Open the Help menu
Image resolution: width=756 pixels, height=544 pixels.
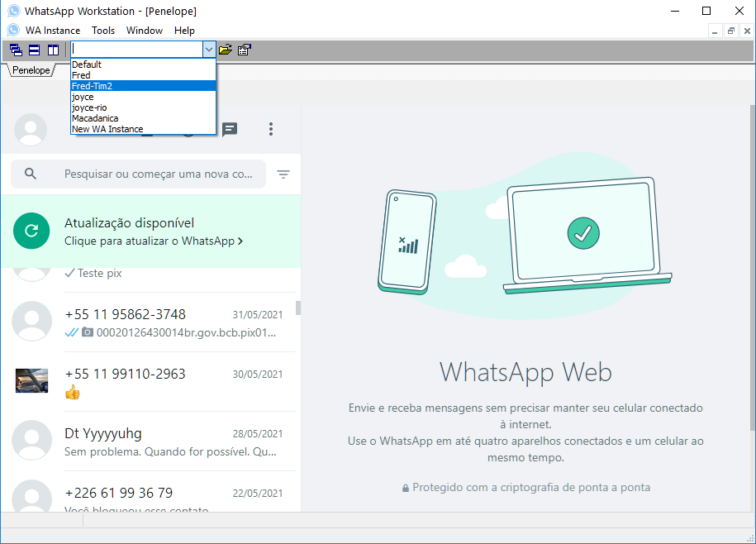coord(184,31)
